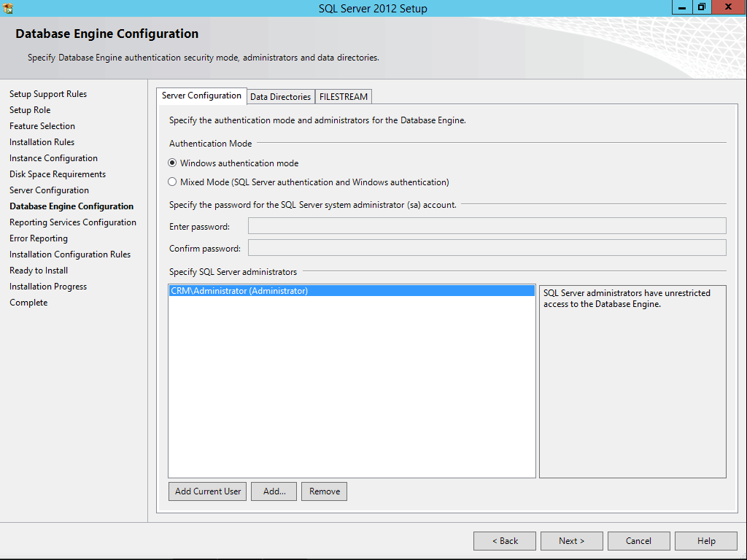The image size is (747, 560).
Task: Switch to the Server Configuration tab
Action: click(x=201, y=96)
